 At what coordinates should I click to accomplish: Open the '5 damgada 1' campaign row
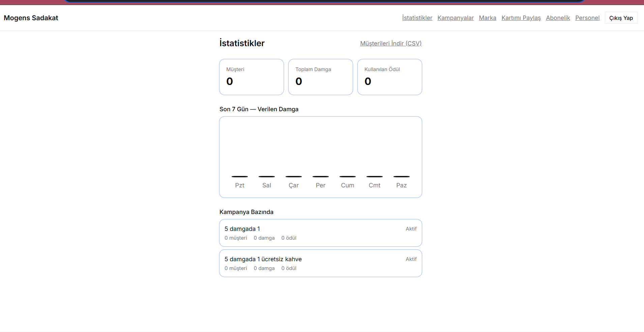click(321, 233)
